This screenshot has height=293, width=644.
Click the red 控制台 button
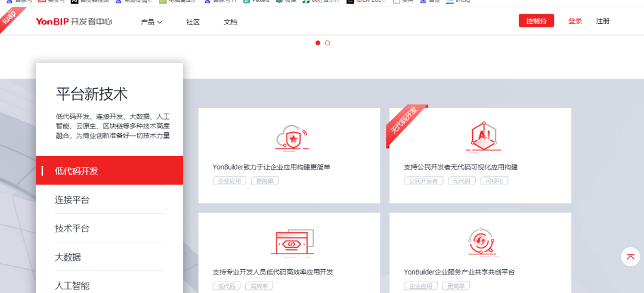coord(536,21)
